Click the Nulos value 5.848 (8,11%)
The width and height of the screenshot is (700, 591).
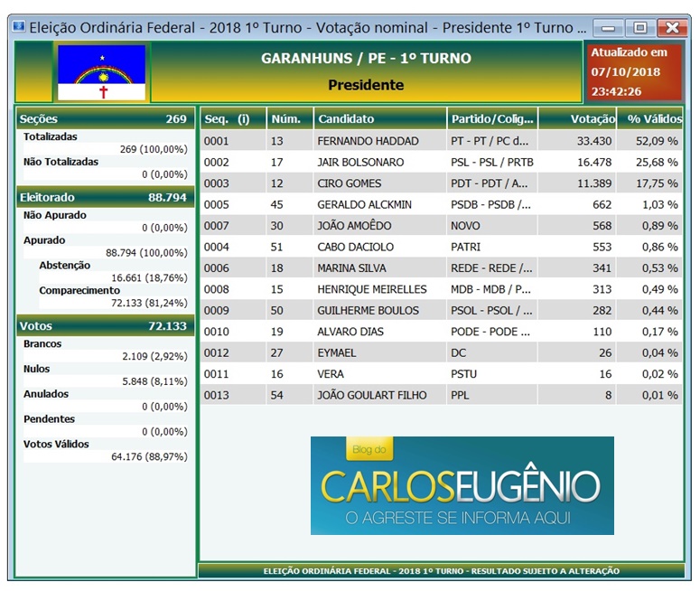(x=154, y=381)
